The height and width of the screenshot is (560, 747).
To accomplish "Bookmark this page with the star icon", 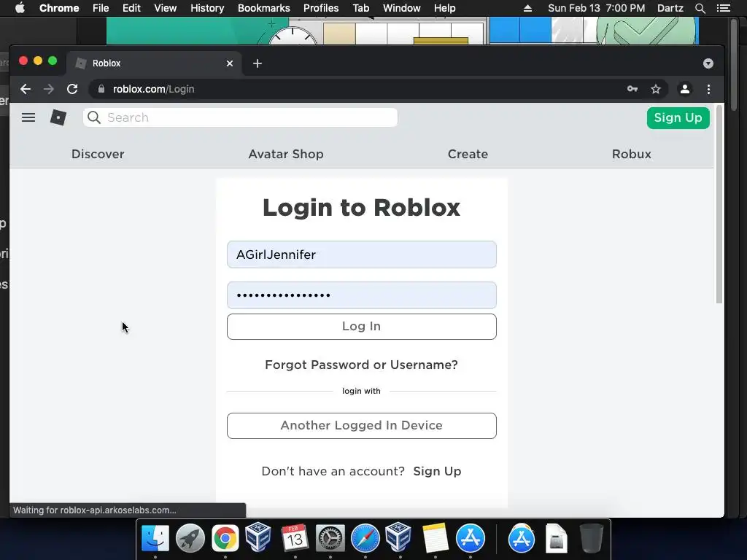I will pyautogui.click(x=656, y=89).
